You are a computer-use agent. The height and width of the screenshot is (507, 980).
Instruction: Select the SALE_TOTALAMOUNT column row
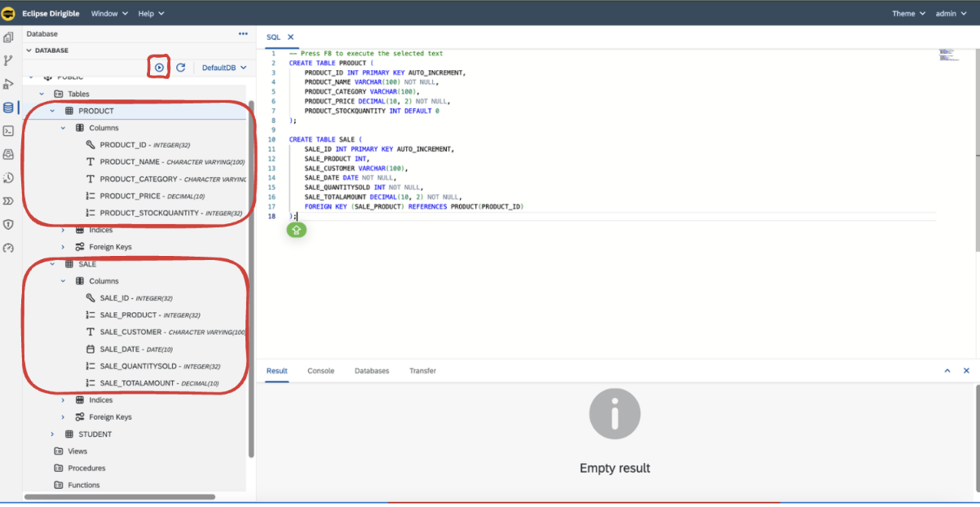point(135,383)
